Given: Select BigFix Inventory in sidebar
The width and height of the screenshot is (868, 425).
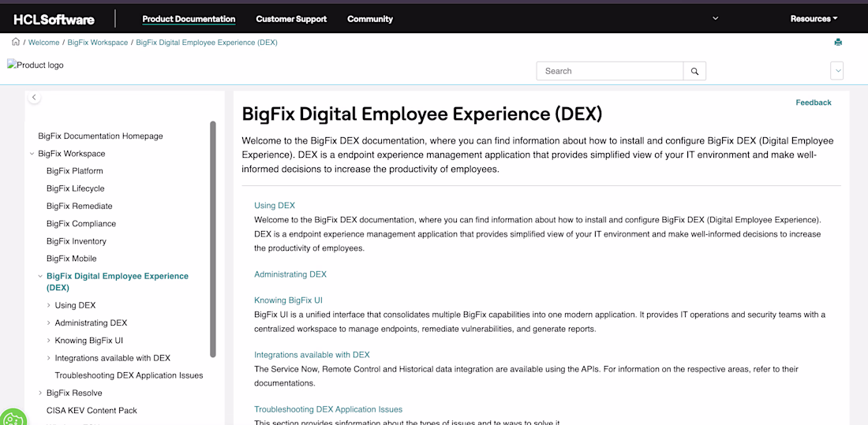Looking at the screenshot, I should (x=76, y=241).
